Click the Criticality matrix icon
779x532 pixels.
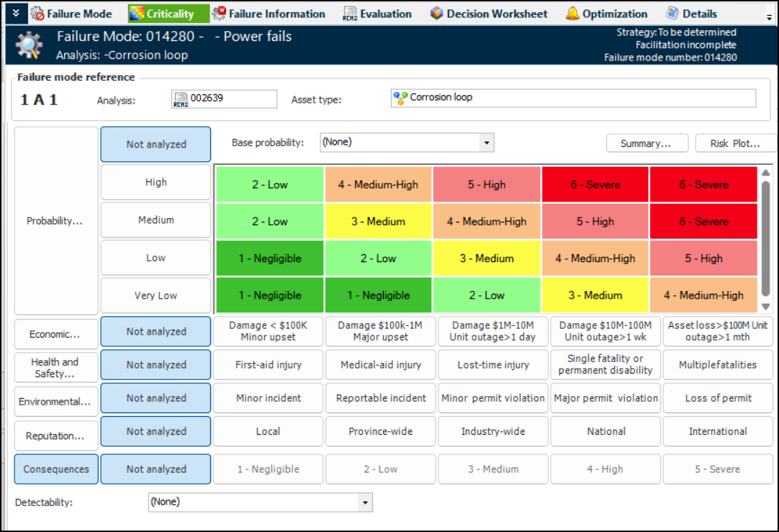click(138, 14)
